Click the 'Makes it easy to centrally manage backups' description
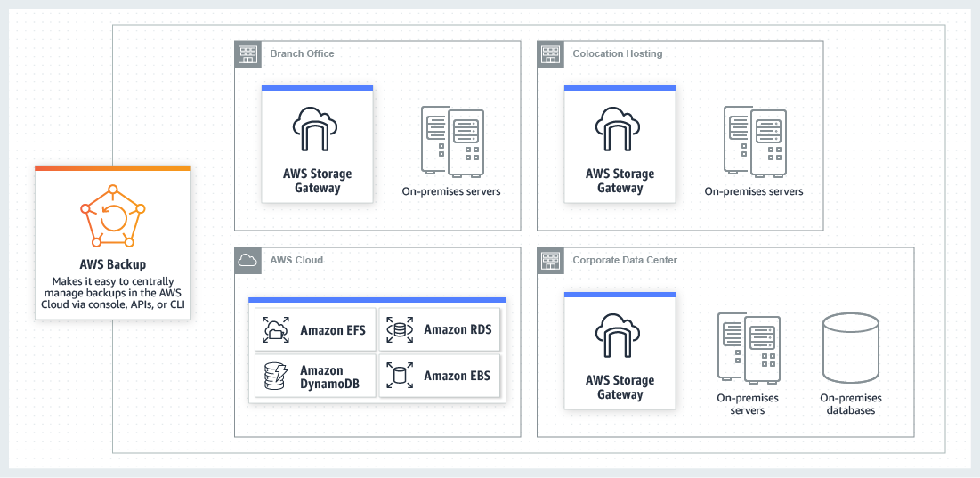This screenshot has width=980, height=478. [x=112, y=293]
